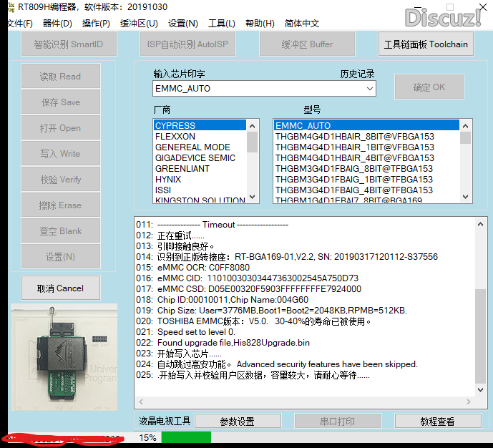Click the manufacturer list scroll-down arrow
Screen dimensions: 493x448
[252, 197]
